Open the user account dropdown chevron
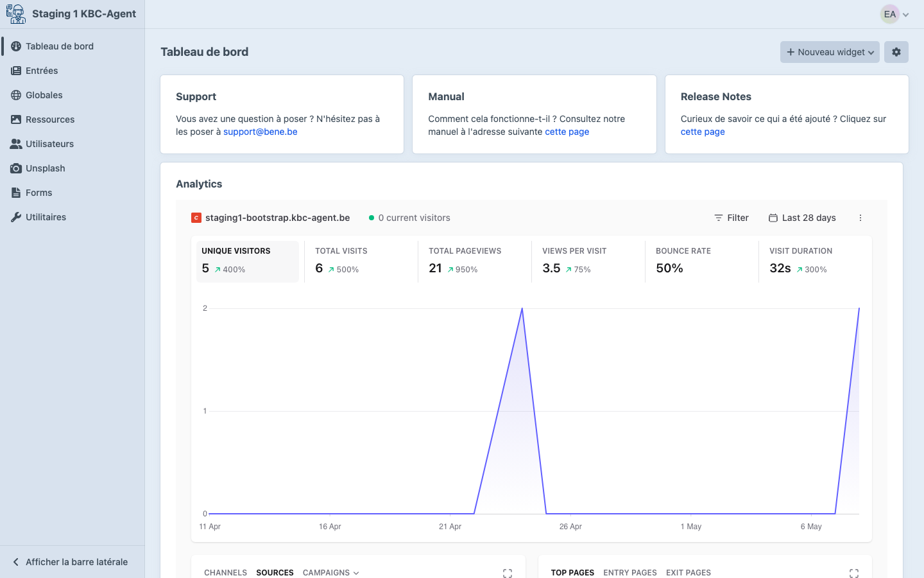 pyautogui.click(x=906, y=14)
